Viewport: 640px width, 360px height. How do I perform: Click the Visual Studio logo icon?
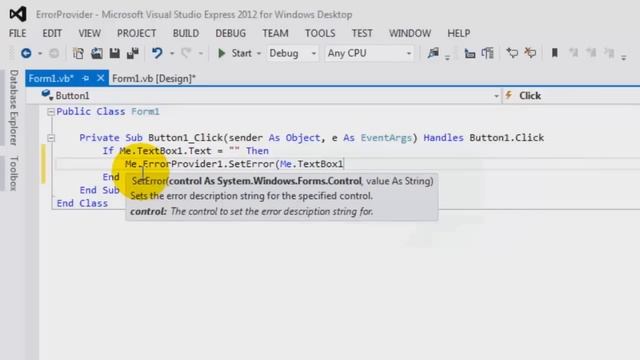(x=18, y=14)
